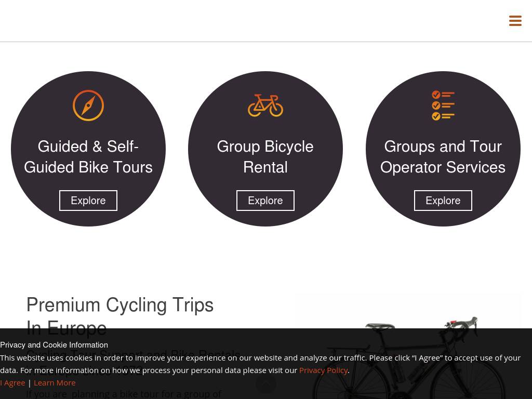The width and height of the screenshot is (532, 399).
Task: Open the hamburger navigation menu
Action: [515, 21]
